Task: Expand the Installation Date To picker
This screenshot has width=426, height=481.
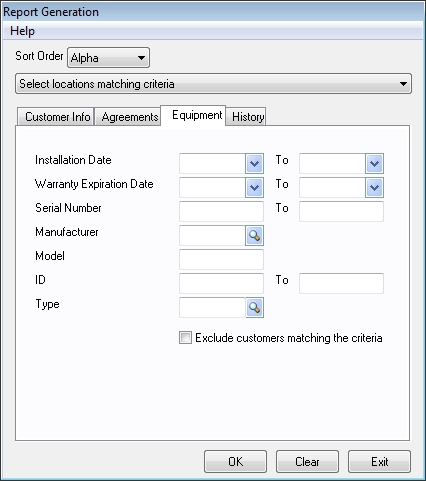Action: tap(374, 163)
